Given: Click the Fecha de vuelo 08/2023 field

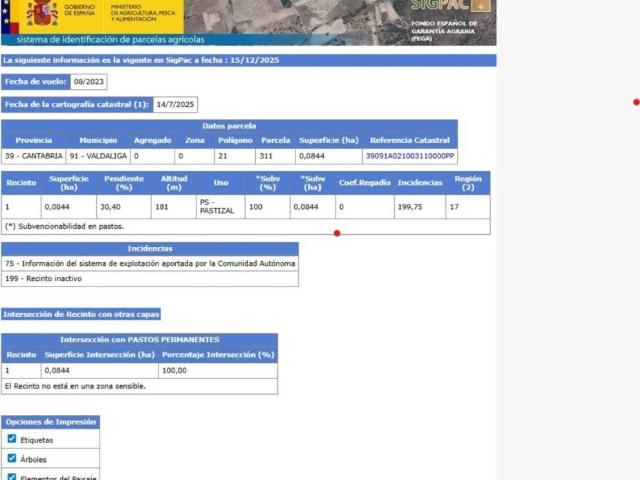Looking at the screenshot, I should point(89,82).
